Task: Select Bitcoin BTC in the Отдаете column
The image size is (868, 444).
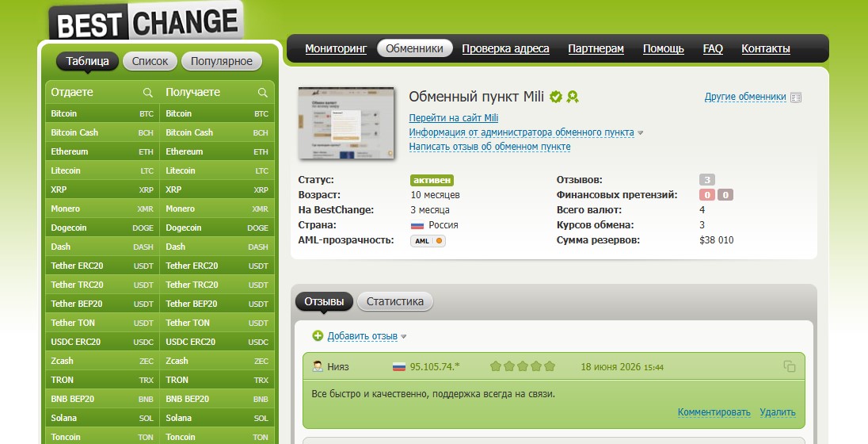Action: pyautogui.click(x=102, y=113)
